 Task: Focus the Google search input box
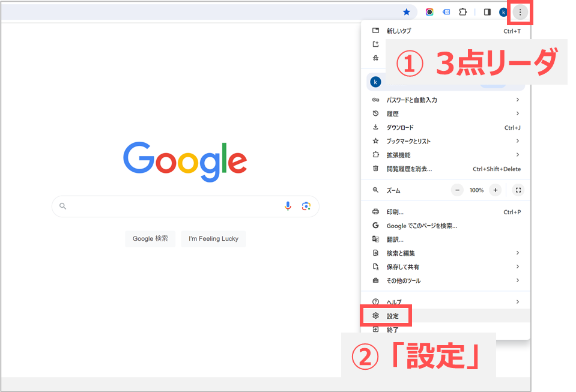coord(186,207)
